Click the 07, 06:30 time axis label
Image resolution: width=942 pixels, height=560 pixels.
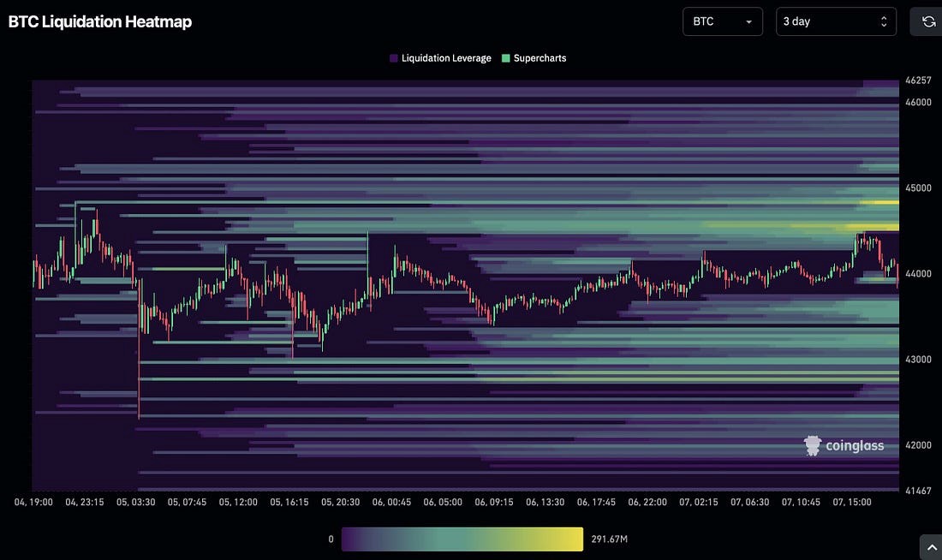coord(750,503)
